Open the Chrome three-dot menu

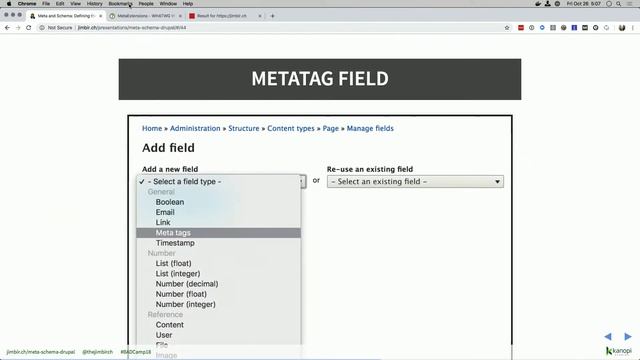pyautogui.click(x=633, y=28)
